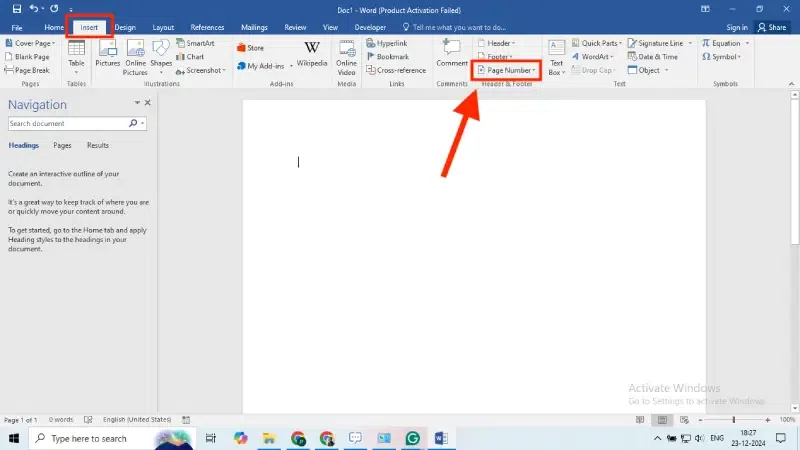
Task: Open the Customize Quick Access Toolbar arrow
Action: point(71,10)
